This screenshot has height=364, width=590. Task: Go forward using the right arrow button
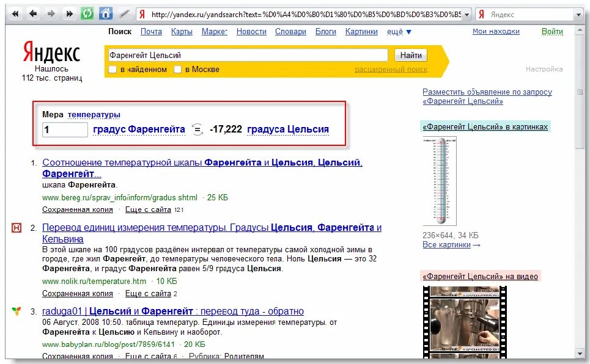51,14
